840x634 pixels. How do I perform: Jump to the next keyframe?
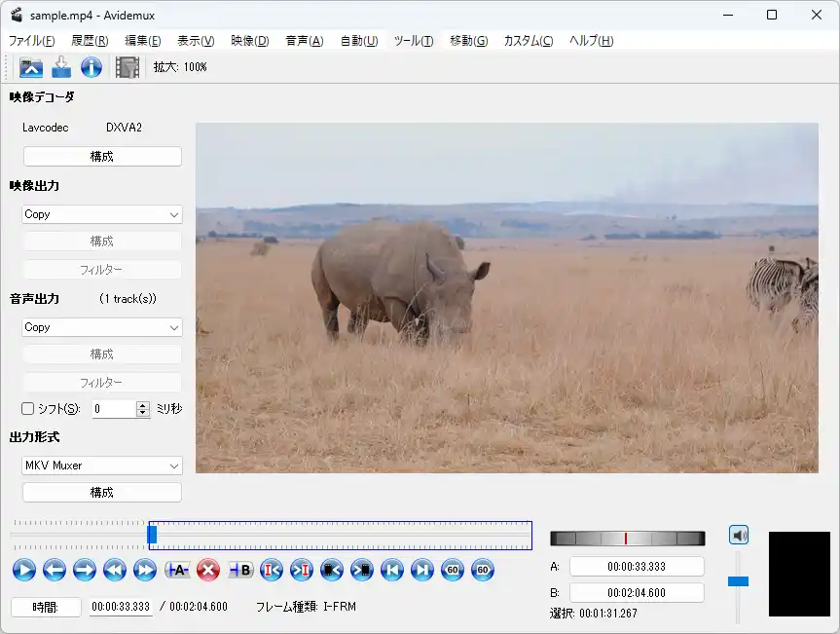(144, 571)
